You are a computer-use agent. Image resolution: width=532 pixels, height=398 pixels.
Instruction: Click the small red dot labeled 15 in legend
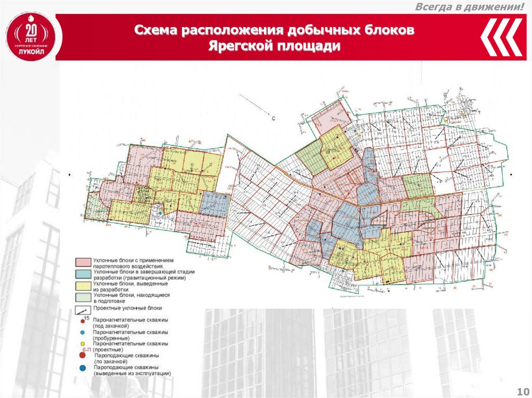(x=83, y=321)
